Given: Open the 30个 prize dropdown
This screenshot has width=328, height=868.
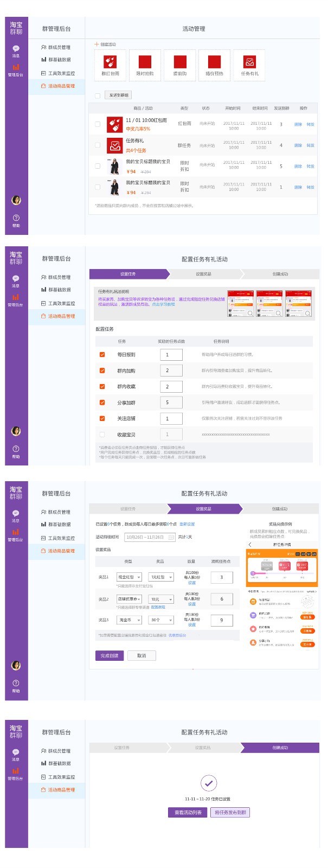Looking at the screenshot, I should [162, 620].
